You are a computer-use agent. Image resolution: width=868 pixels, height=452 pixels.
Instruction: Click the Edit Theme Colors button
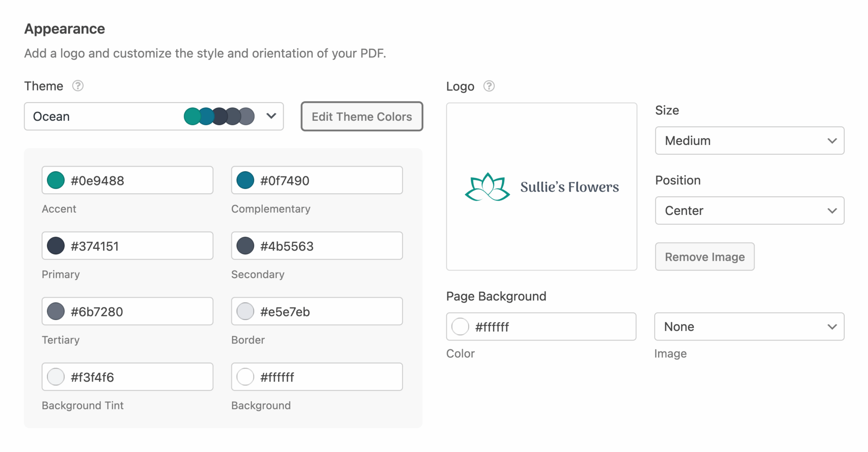(361, 116)
